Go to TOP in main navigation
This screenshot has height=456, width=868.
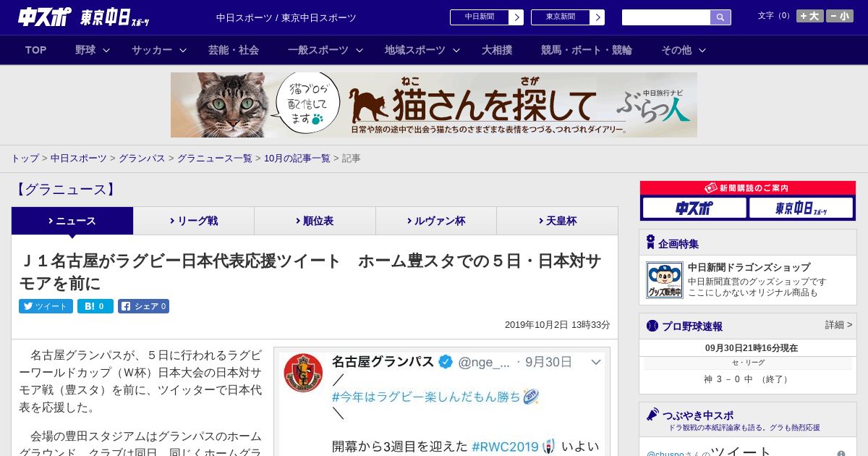tap(36, 50)
